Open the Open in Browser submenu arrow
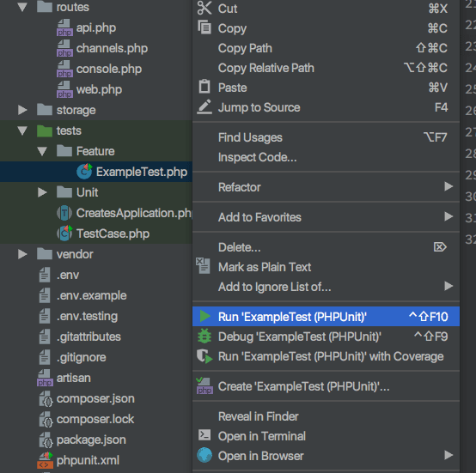This screenshot has width=476, height=473. 449,455
